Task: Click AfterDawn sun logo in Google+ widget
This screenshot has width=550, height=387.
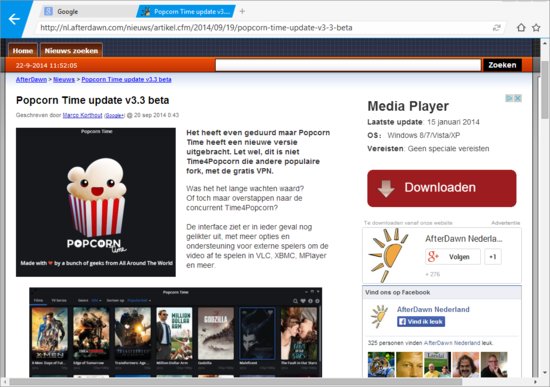Action: coord(389,255)
